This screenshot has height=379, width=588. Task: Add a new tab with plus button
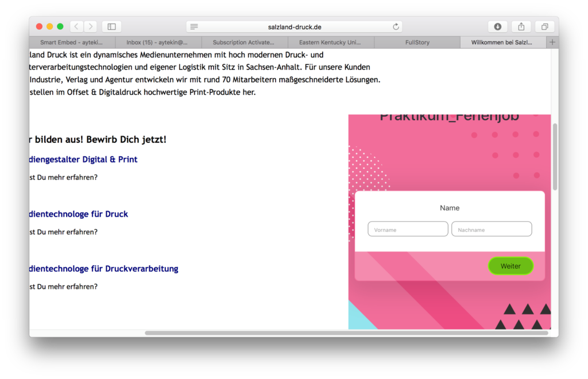coord(552,42)
